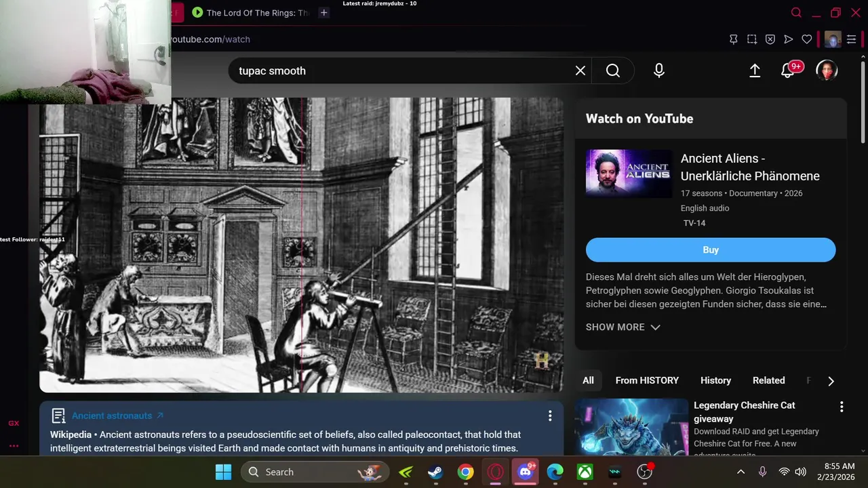Open the Opera browser profile avatar

[x=833, y=39]
